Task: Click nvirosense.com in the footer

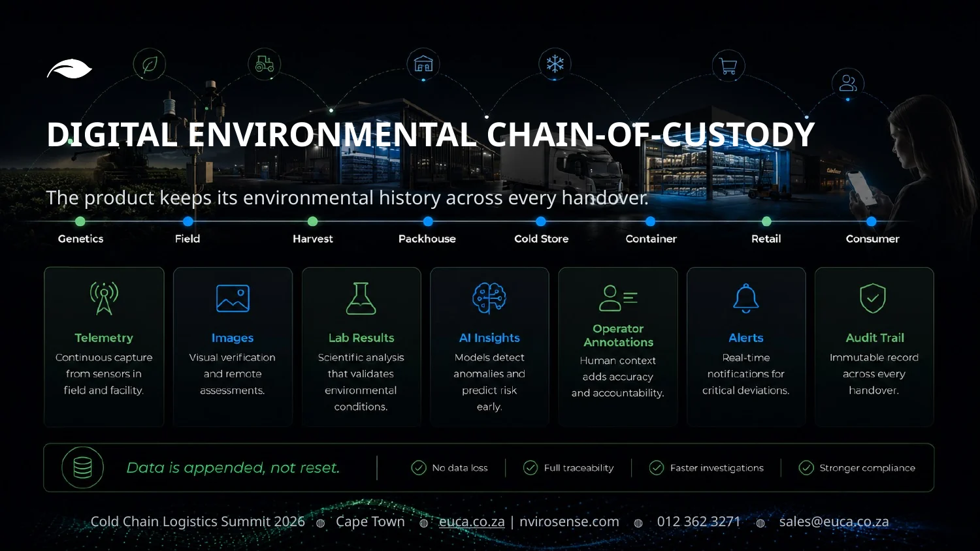Action: click(569, 522)
